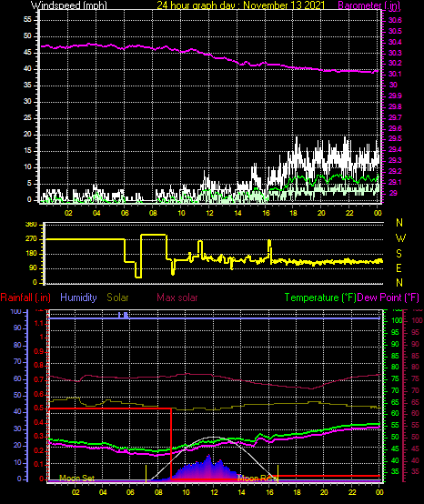Click the 30.4 barometer scale value
The width and height of the screenshot is (424, 504).
[x=395, y=42]
